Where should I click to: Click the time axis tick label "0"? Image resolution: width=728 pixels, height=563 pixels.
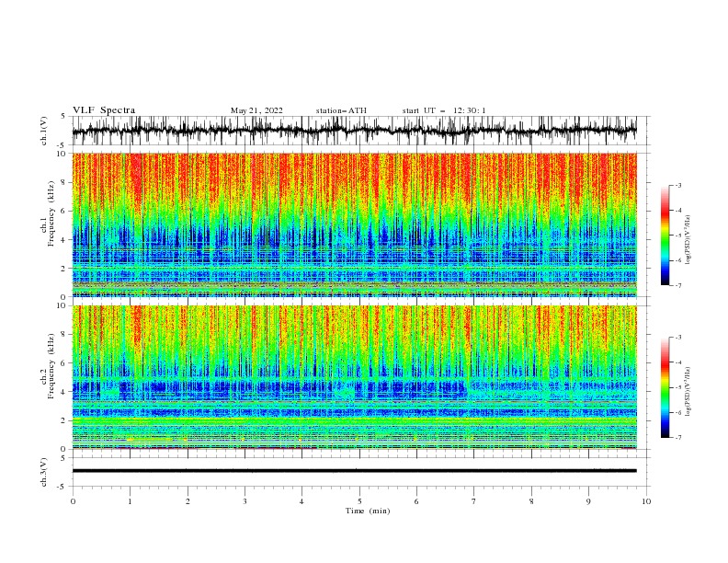(x=73, y=501)
